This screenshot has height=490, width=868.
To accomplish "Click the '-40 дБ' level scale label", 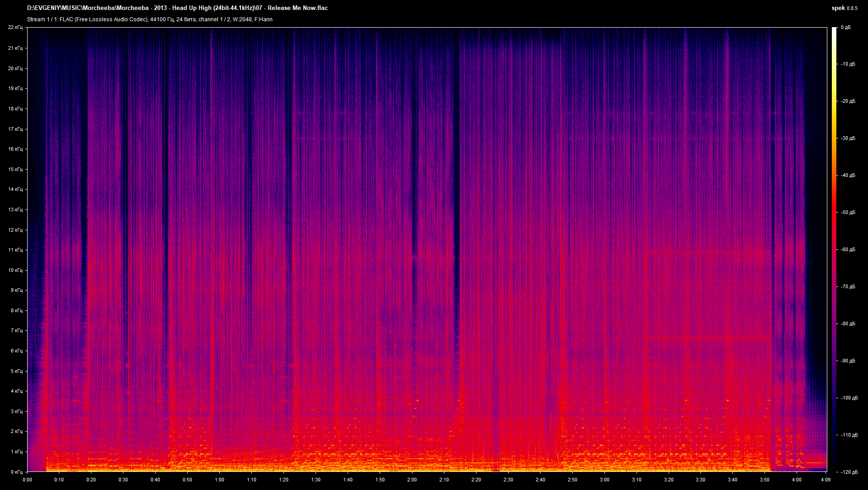I will click(848, 176).
